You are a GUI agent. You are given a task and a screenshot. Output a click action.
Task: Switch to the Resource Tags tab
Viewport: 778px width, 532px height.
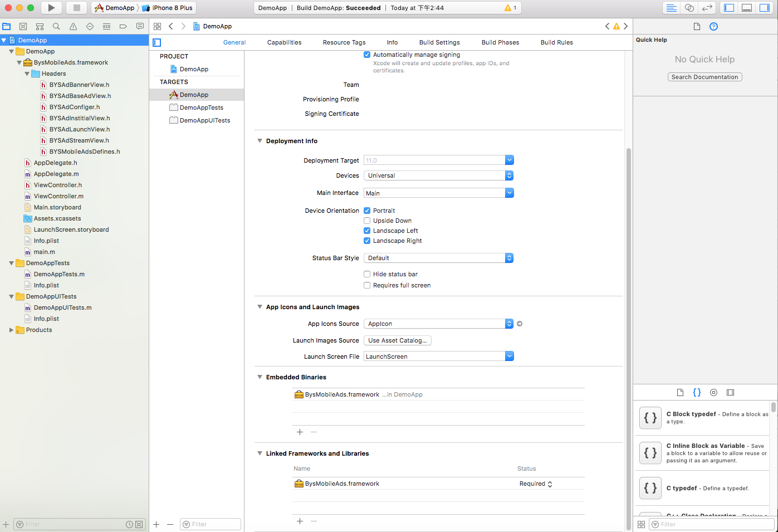click(x=344, y=42)
